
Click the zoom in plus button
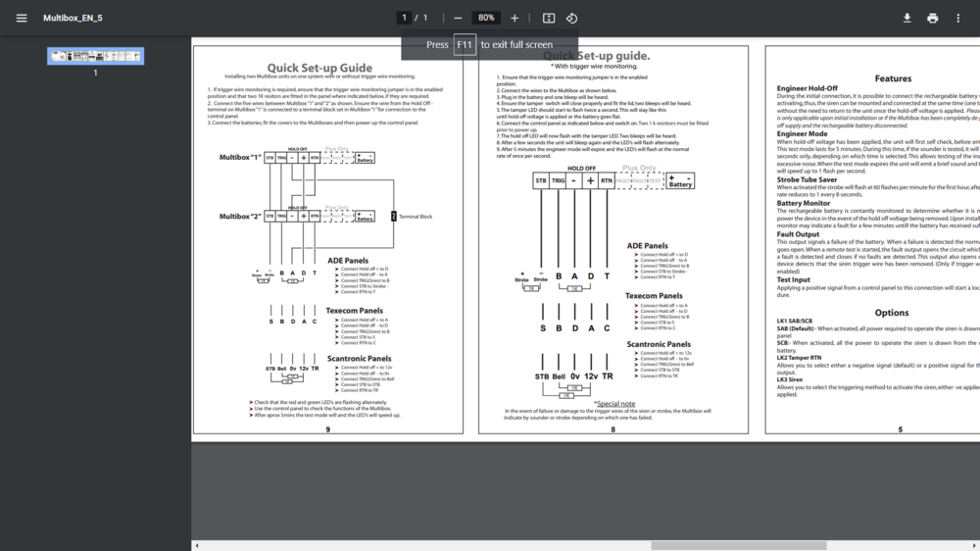(514, 18)
